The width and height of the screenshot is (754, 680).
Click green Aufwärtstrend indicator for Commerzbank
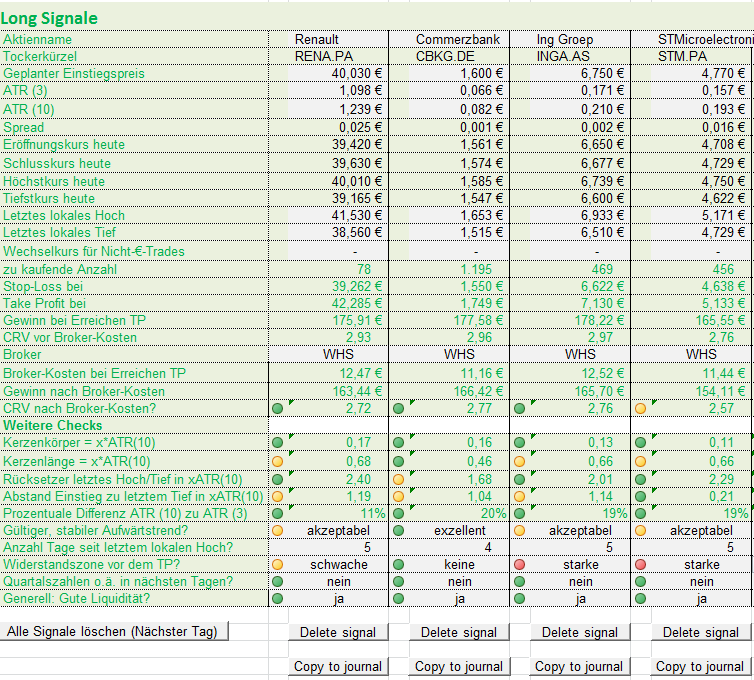click(399, 530)
